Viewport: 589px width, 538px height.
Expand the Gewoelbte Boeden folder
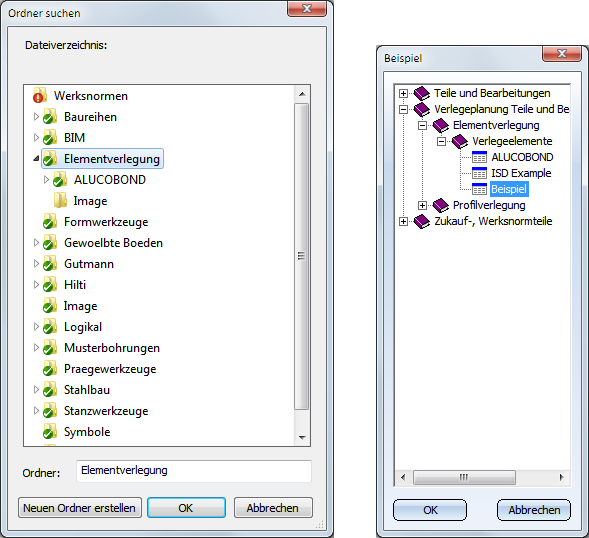click(x=36, y=243)
